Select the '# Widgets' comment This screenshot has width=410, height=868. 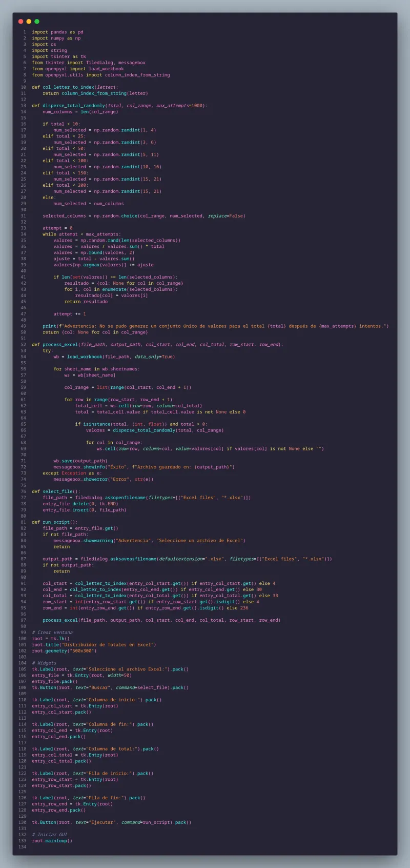coord(44,663)
